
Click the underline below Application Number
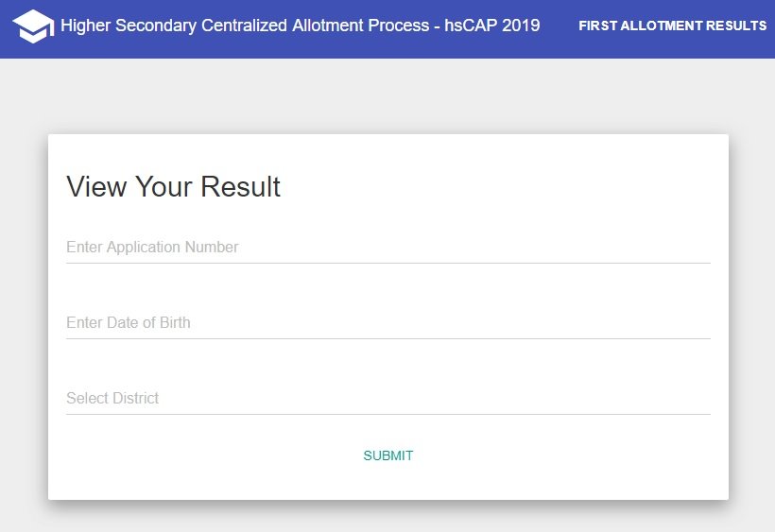388,263
